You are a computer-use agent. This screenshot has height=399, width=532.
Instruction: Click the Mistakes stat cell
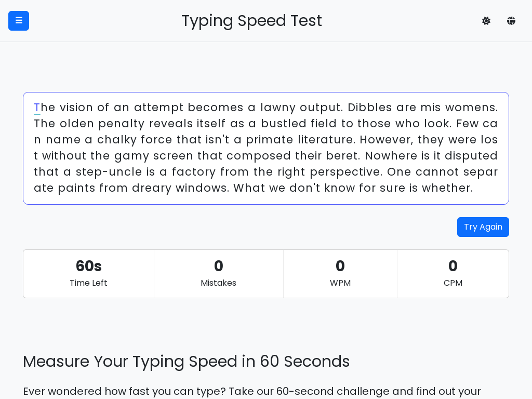pos(219,274)
